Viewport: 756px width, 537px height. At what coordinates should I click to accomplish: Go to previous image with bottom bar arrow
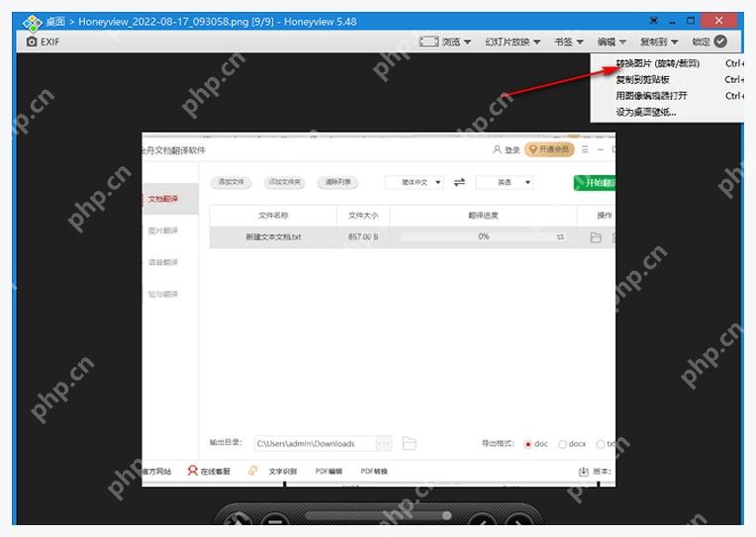point(482,520)
